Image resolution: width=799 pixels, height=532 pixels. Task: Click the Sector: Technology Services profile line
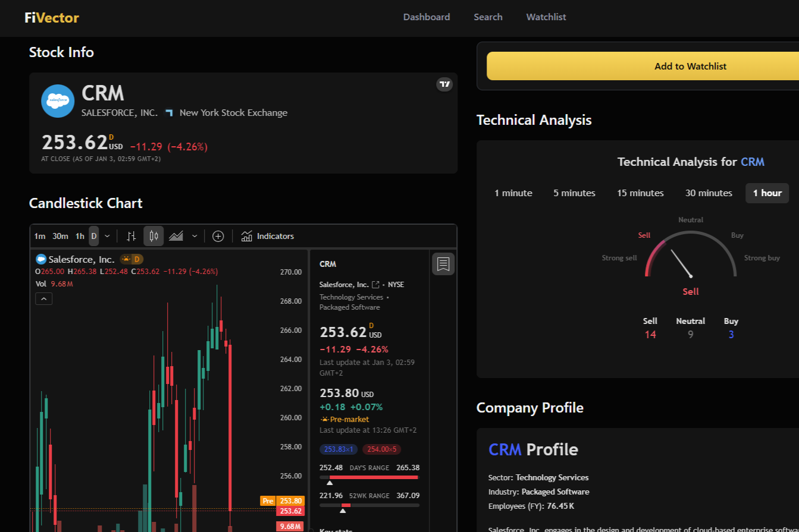pyautogui.click(x=538, y=478)
